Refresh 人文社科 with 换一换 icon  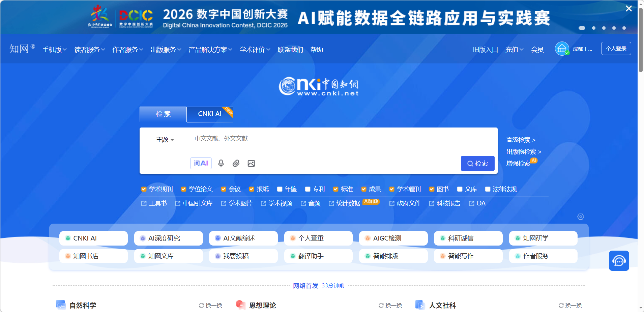click(561, 305)
